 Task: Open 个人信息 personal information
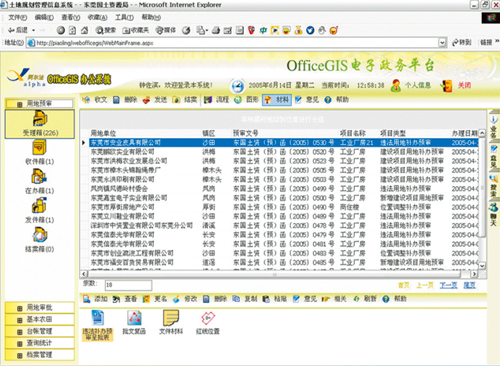[411, 85]
